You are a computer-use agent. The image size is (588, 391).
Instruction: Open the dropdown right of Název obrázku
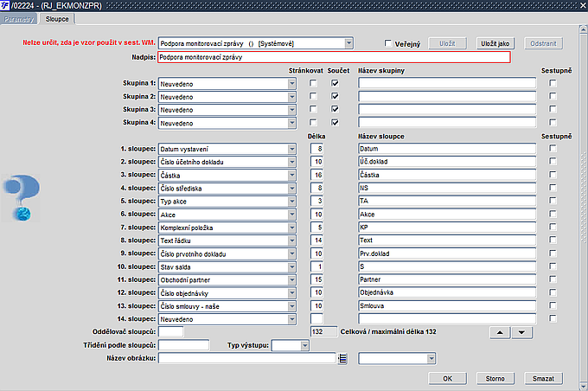tap(431, 359)
